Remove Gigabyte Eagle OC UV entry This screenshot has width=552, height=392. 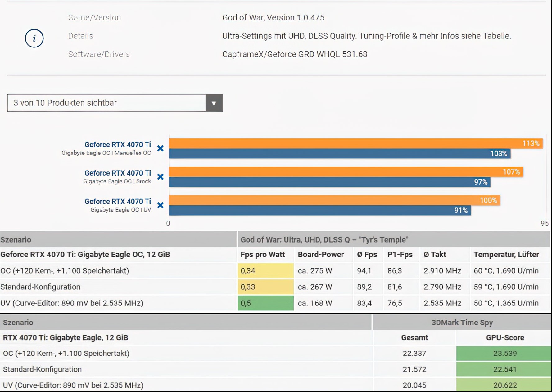click(160, 205)
